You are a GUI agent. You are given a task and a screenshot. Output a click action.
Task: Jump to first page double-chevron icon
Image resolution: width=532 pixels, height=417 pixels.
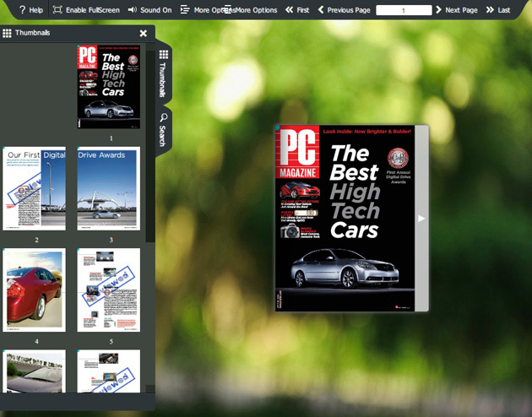(x=289, y=10)
